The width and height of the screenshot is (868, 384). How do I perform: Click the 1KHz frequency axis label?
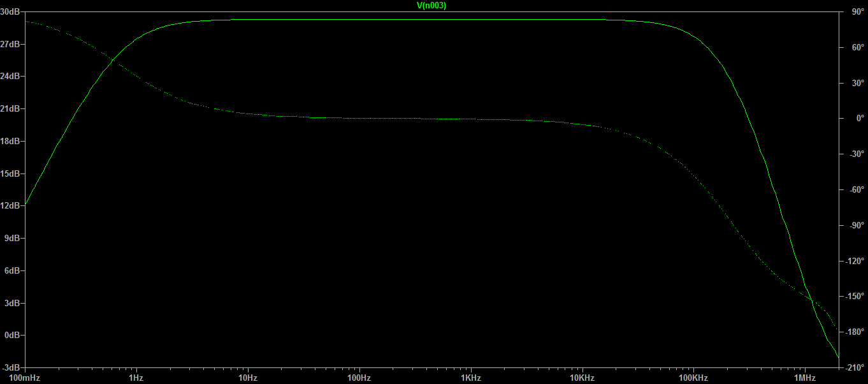pyautogui.click(x=471, y=378)
